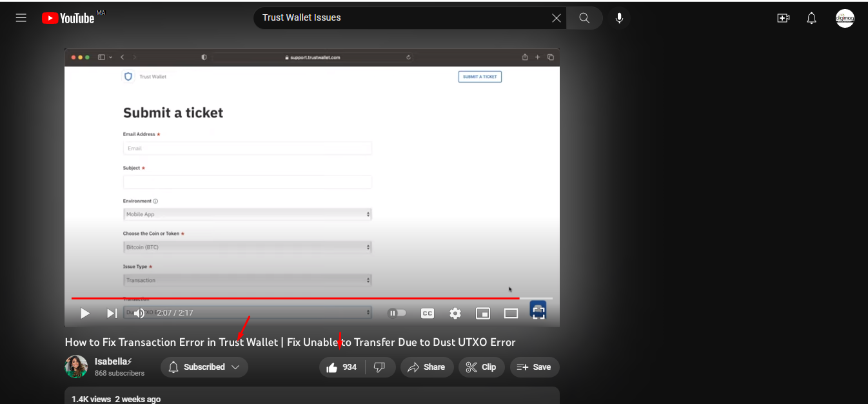Open the YouTube hamburger guide menu
Viewport: 868px width, 404px height.
[21, 18]
